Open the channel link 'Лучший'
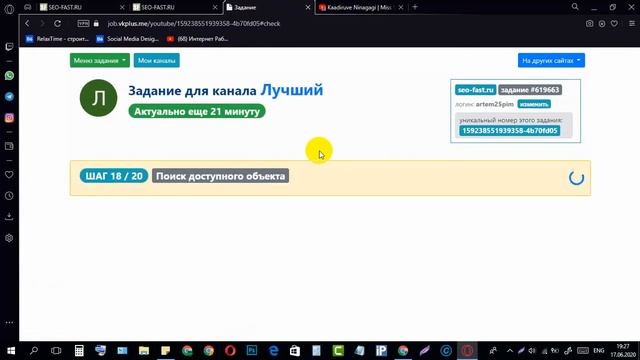The width and height of the screenshot is (640, 360). click(x=291, y=90)
